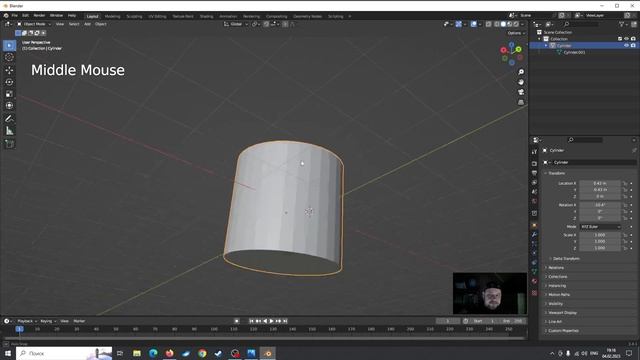
Task: Click the green Y axis gizmo
Action: click(x=518, y=49)
